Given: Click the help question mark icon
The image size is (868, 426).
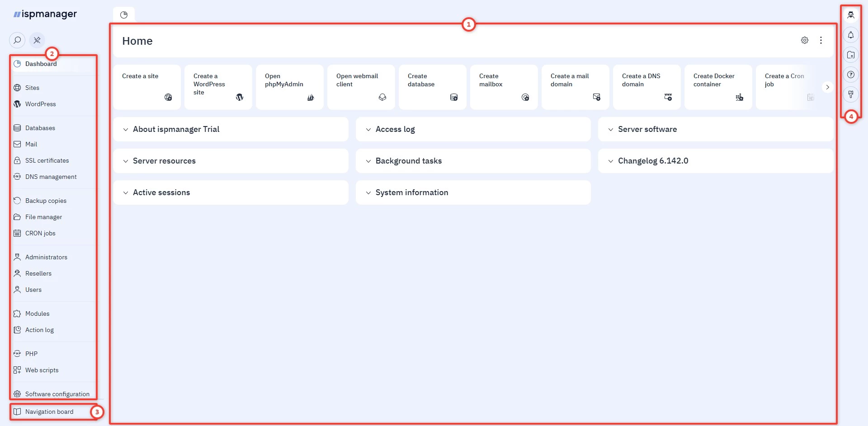Looking at the screenshot, I should pyautogui.click(x=850, y=75).
